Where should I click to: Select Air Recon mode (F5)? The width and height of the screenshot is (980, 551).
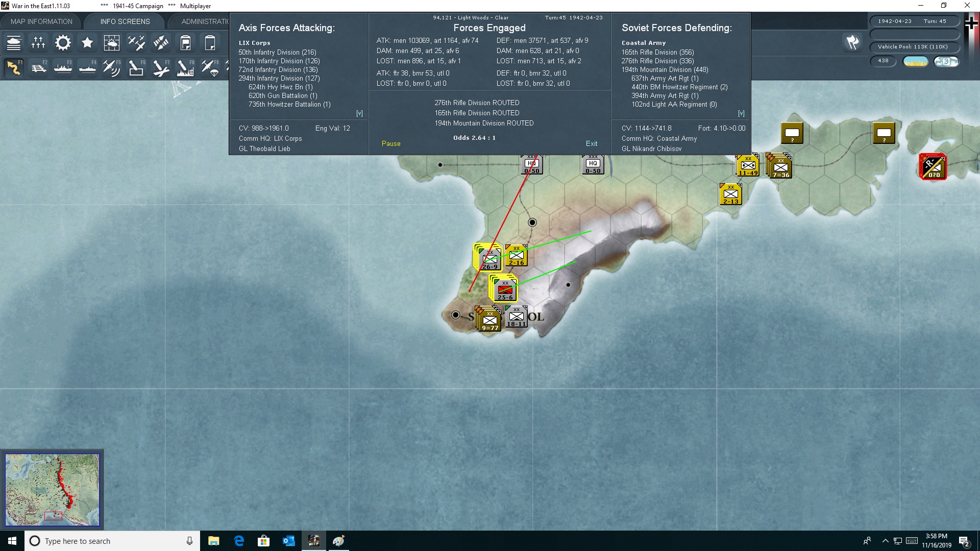coord(112,68)
